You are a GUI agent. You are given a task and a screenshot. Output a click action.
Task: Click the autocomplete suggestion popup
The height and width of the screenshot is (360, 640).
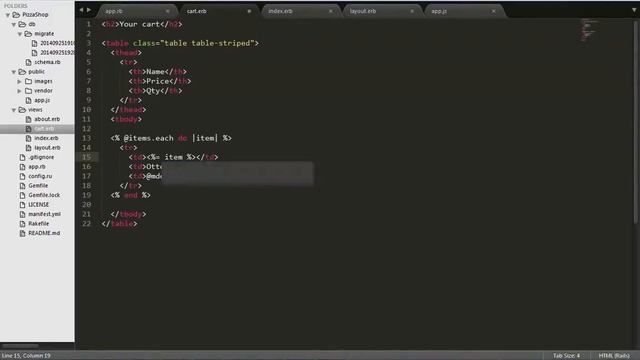pyautogui.click(x=238, y=173)
